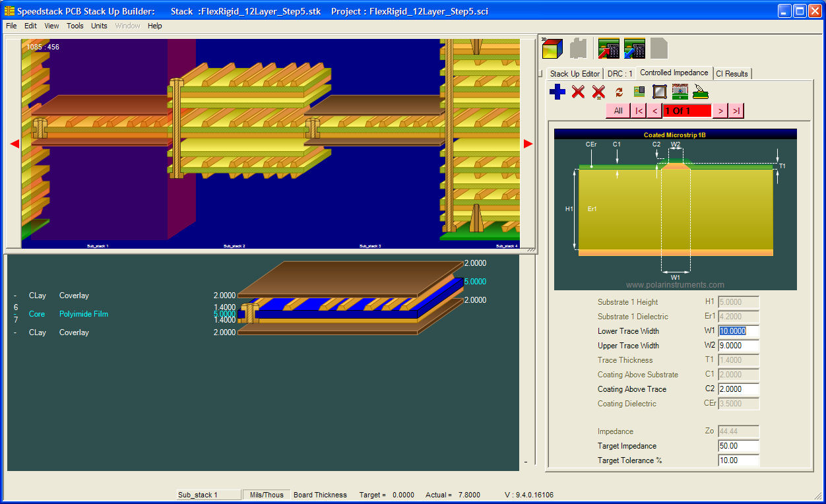
Task: Click the left red arrow beside 3D view
Action: pyautogui.click(x=15, y=143)
